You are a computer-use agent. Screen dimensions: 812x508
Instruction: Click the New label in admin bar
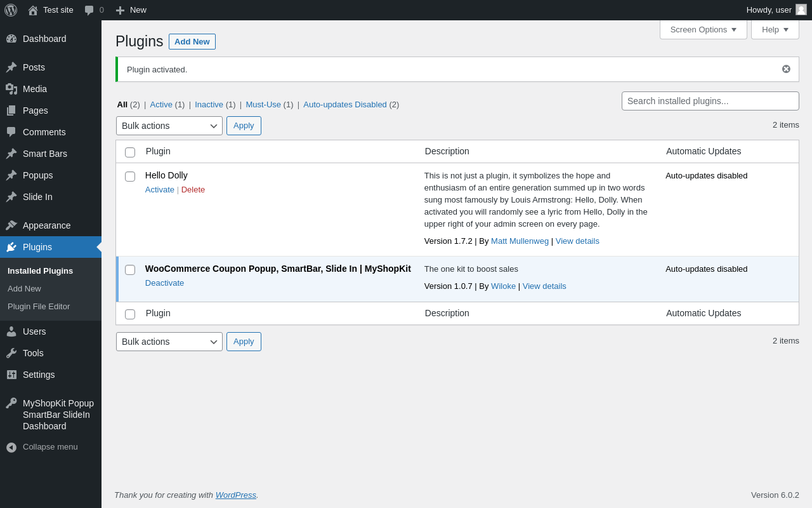pyautogui.click(x=138, y=10)
